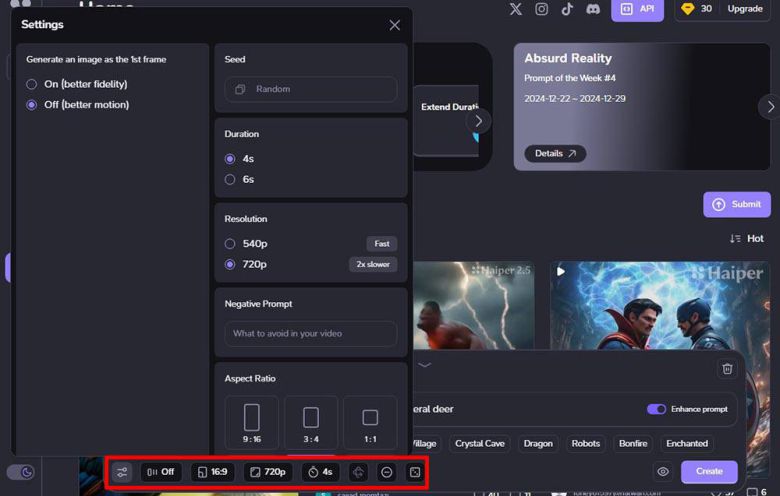Select the Crystal Cave prompt tag
This screenshot has width=780, height=496.
pos(480,443)
